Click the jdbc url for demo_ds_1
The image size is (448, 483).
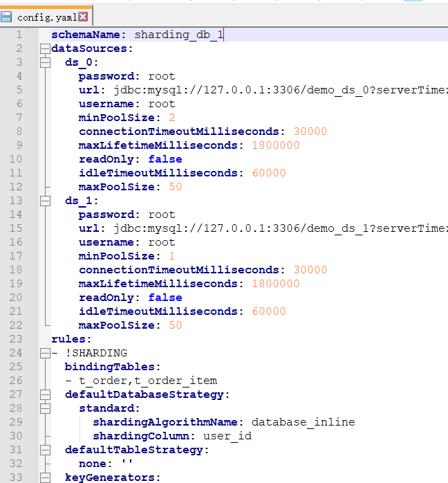point(281,228)
